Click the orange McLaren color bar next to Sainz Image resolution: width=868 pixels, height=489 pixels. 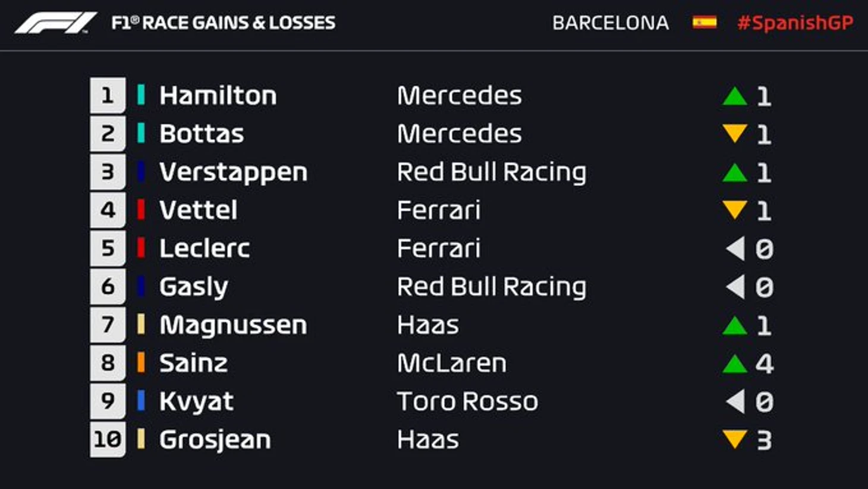[141, 363]
